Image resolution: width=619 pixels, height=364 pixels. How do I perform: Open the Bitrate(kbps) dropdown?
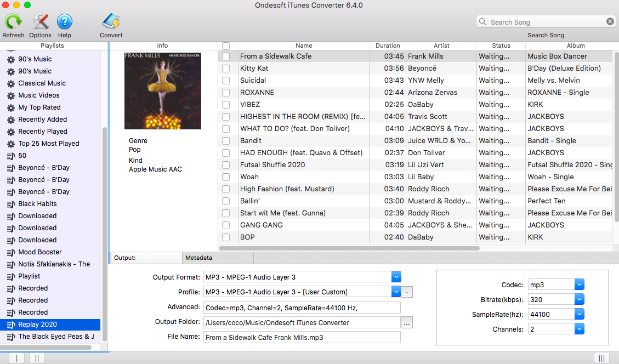(579, 300)
